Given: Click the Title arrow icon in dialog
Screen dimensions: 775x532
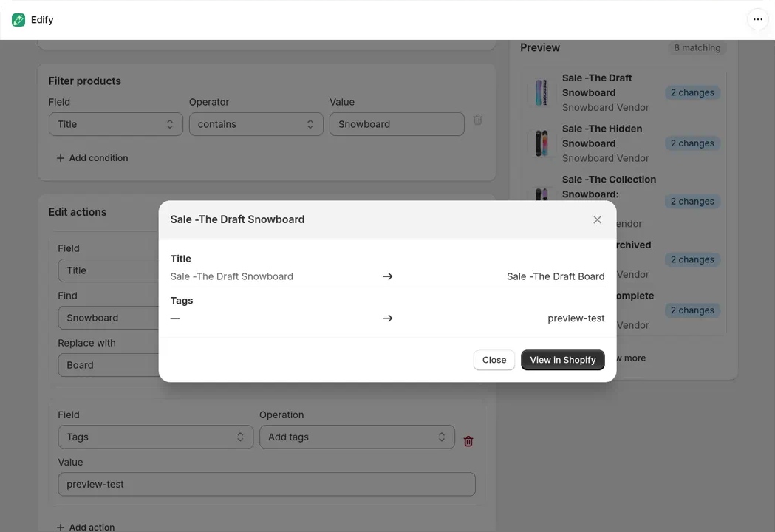Looking at the screenshot, I should (x=387, y=276).
